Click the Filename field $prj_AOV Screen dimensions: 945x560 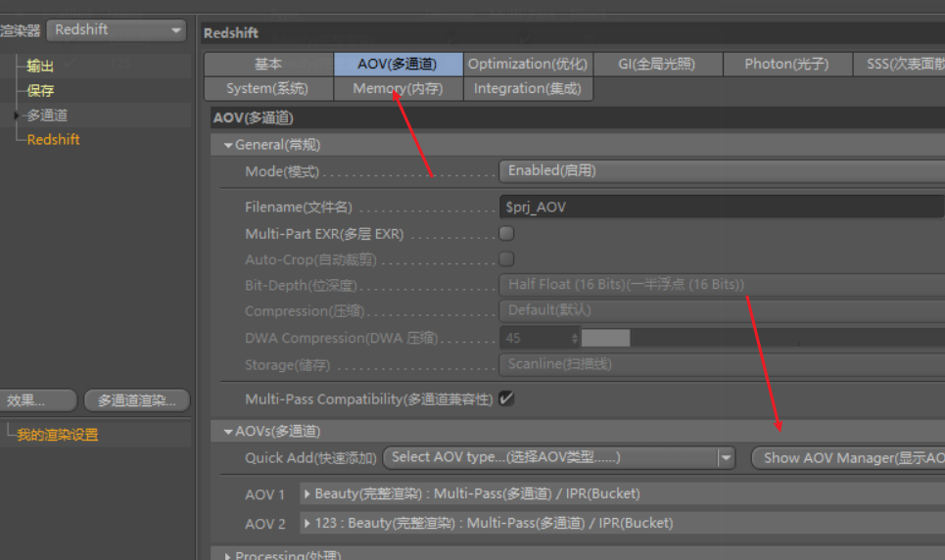pyautogui.click(x=722, y=208)
